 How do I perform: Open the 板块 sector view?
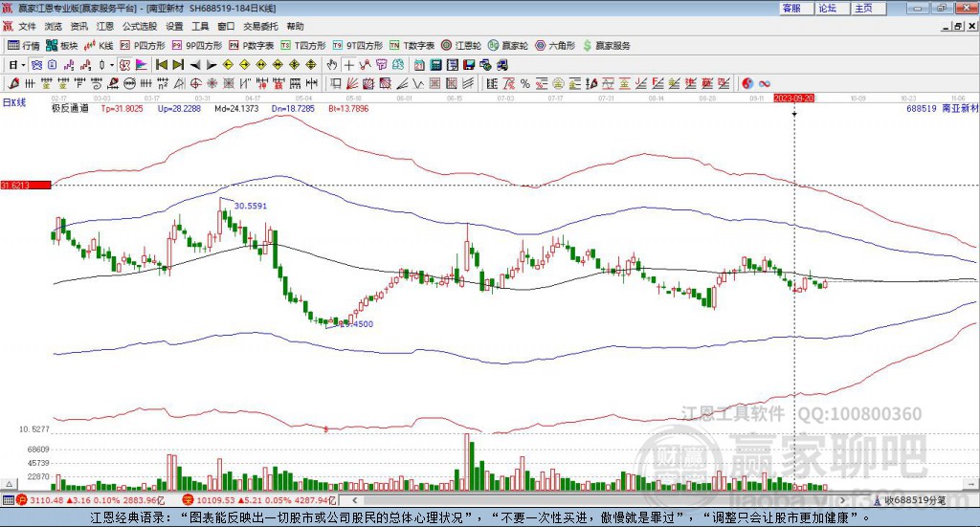[x=61, y=46]
